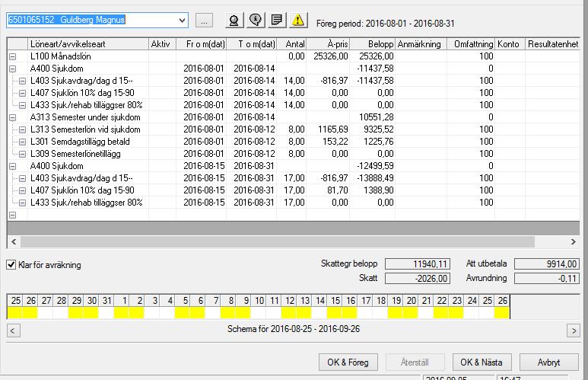
Task: Go to next schedule period arrow
Action: coord(574,331)
